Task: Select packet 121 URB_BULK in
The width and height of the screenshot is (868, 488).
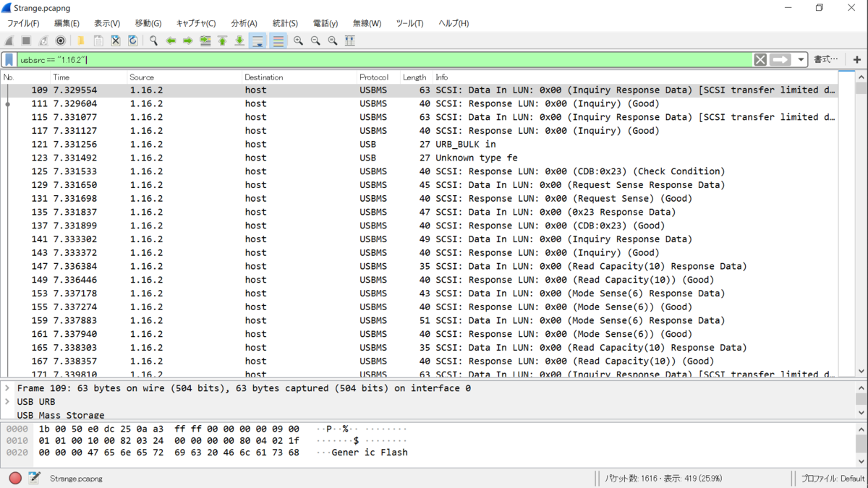Action: (x=420, y=144)
